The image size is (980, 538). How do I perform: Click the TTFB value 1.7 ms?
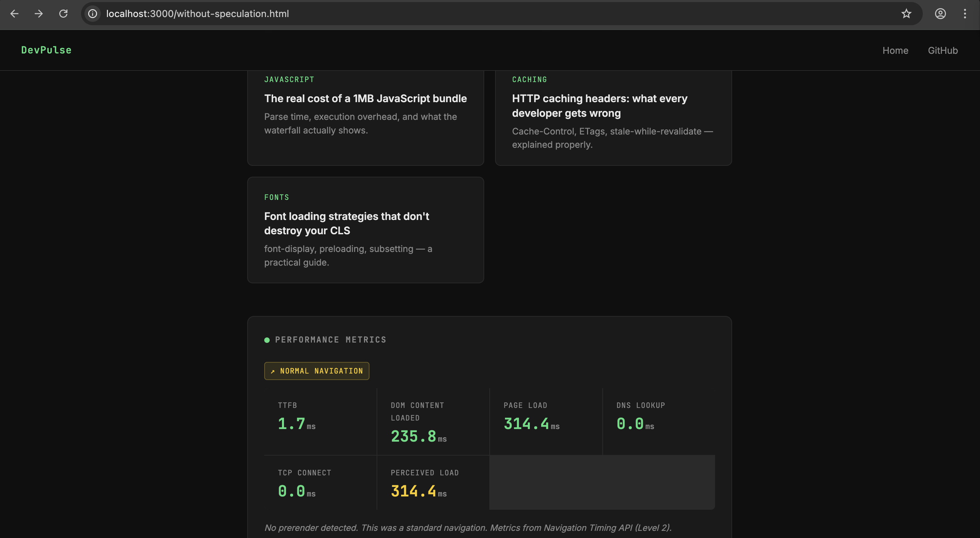297,424
